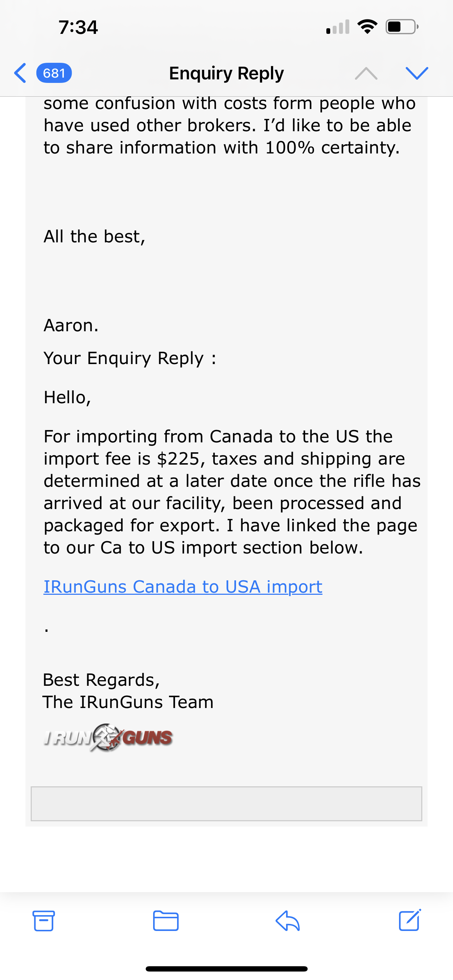Open the IRunGuns Canada to USA import link

pyautogui.click(x=183, y=587)
